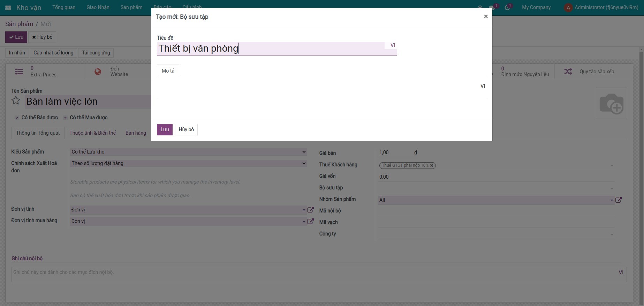Click the favorite star next to product name
The width and height of the screenshot is (644, 306).
[16, 101]
